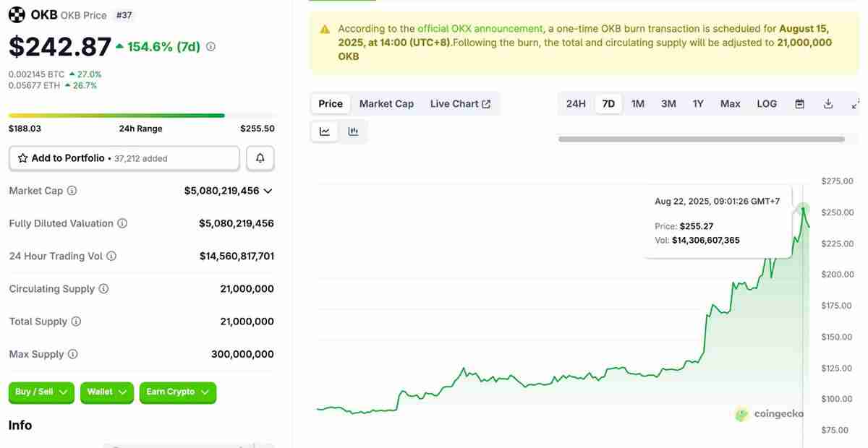Expand the Wallet dropdown
868x448 pixels.
point(107,392)
